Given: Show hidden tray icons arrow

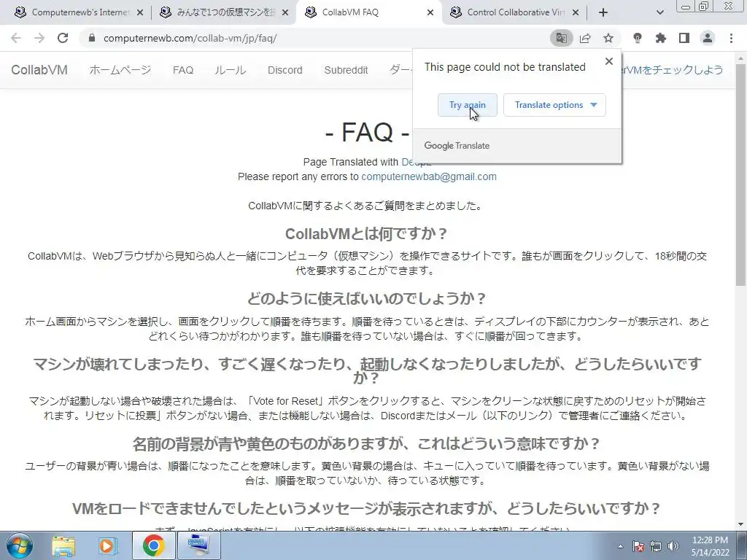Looking at the screenshot, I should coord(620,546).
